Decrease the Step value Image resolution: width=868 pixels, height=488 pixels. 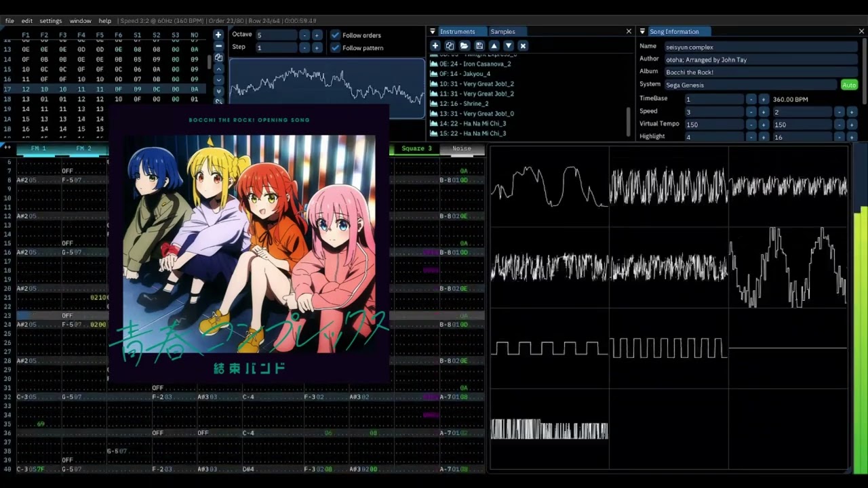pos(304,47)
